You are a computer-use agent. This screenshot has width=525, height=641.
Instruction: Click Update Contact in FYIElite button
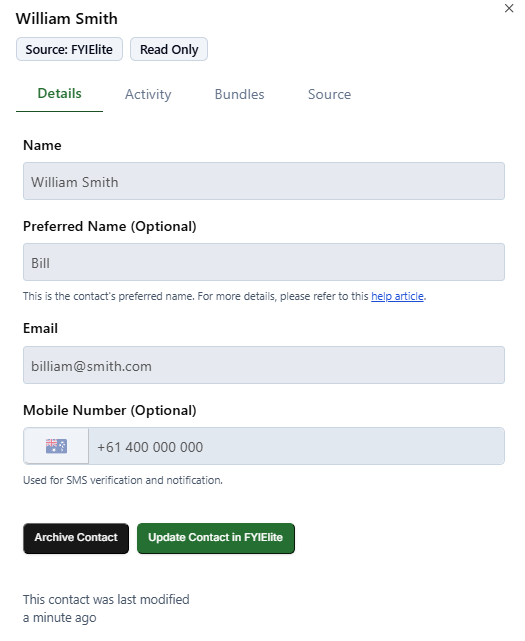click(215, 538)
